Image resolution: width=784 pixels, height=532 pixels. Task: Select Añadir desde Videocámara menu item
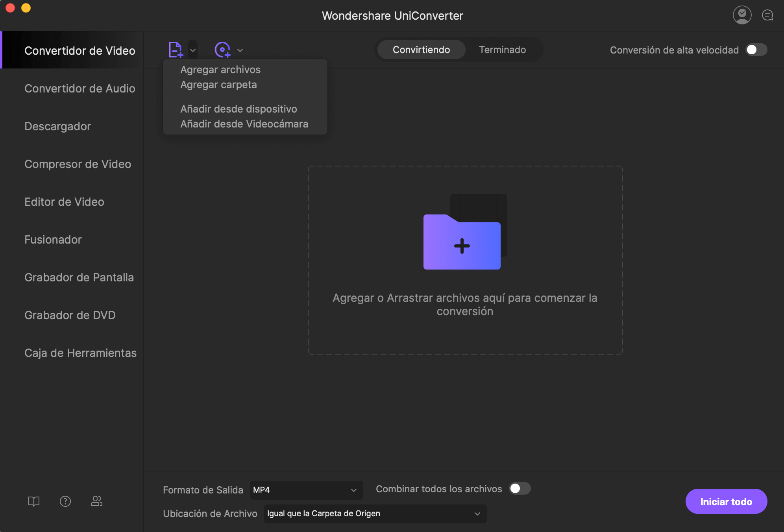click(244, 124)
